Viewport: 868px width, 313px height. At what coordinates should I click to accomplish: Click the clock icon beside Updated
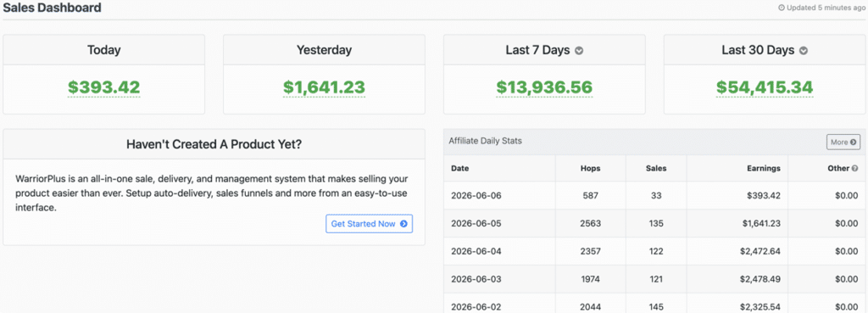(782, 8)
